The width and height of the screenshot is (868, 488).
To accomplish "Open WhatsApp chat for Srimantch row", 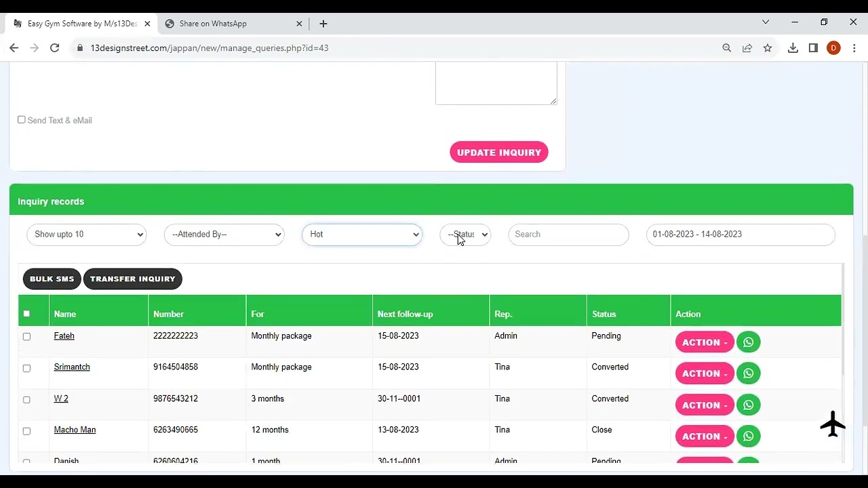I will [x=748, y=373].
